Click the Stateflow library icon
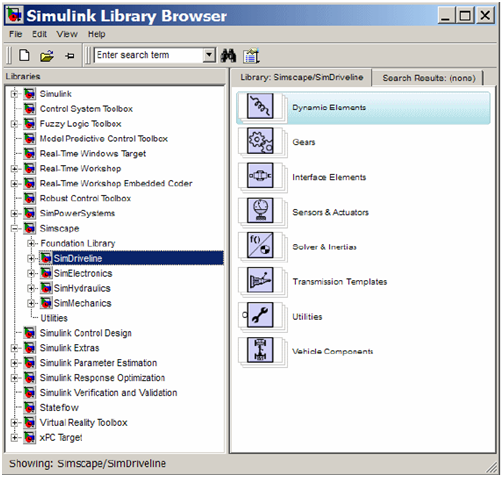 (29, 408)
